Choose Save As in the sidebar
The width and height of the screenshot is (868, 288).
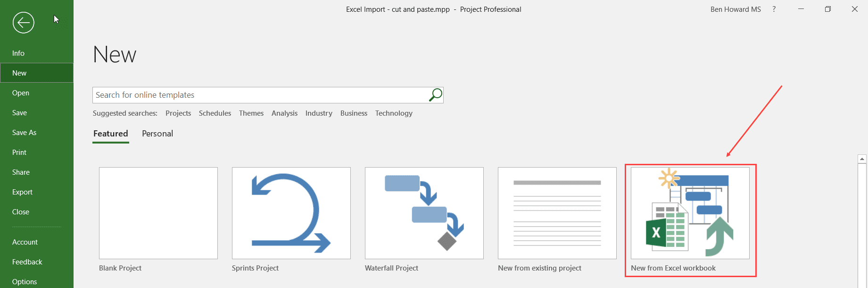click(37, 132)
